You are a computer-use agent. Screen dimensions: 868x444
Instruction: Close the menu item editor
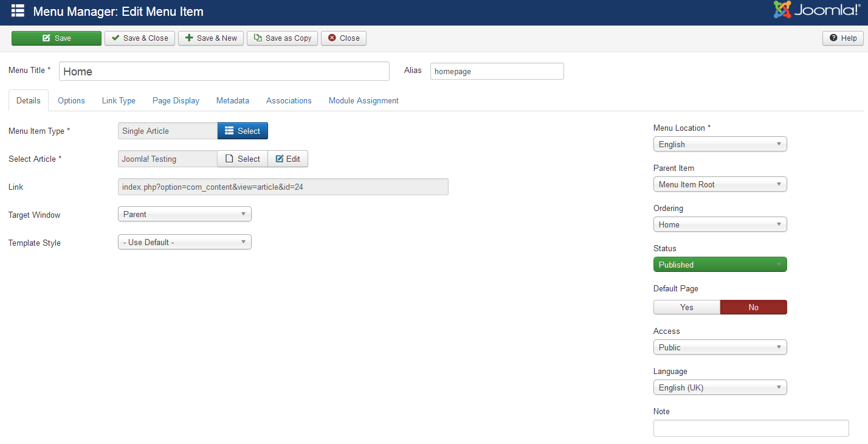343,38
